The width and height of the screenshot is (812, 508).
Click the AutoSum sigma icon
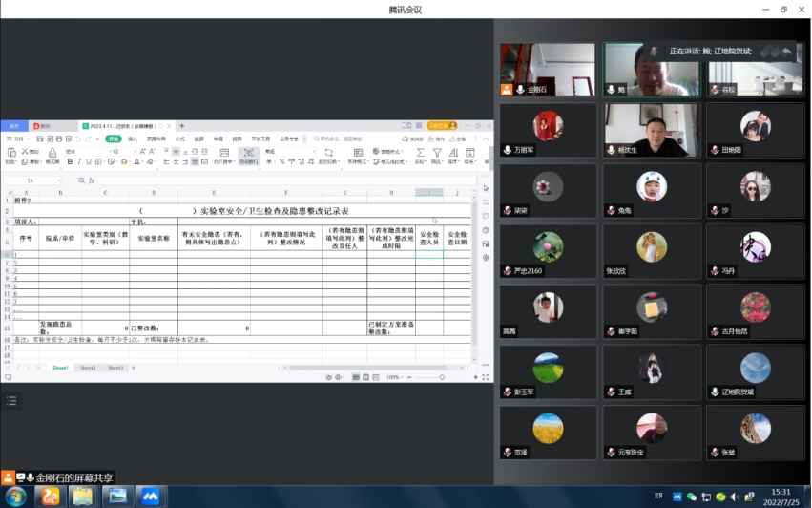coord(420,153)
